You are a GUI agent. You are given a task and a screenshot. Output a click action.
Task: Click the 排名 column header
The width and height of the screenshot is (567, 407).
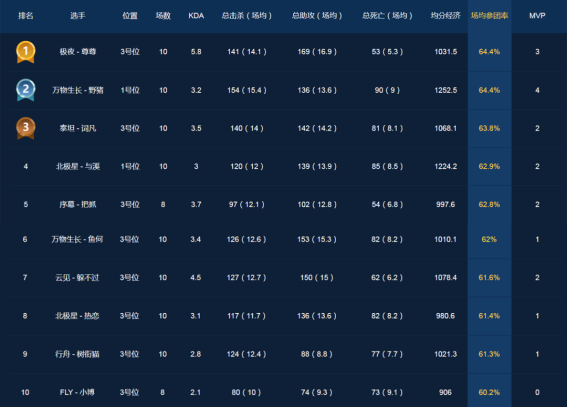coord(26,16)
